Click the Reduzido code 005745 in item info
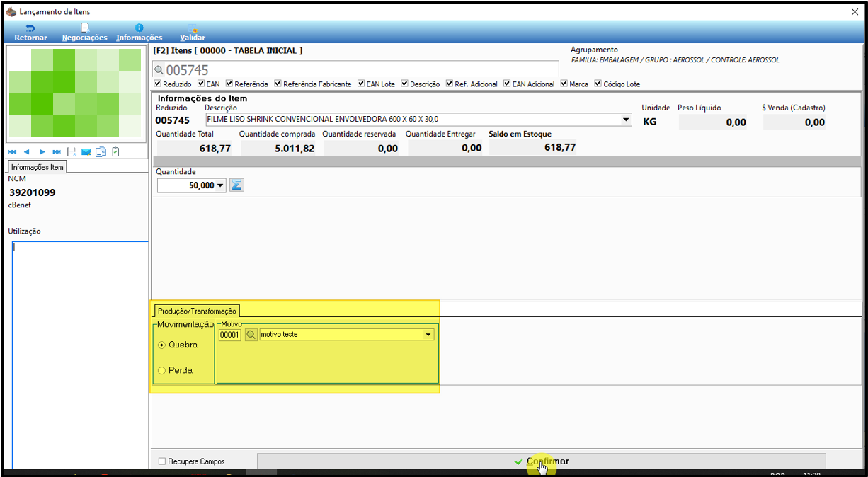This screenshot has height=477, width=868. coord(171,121)
